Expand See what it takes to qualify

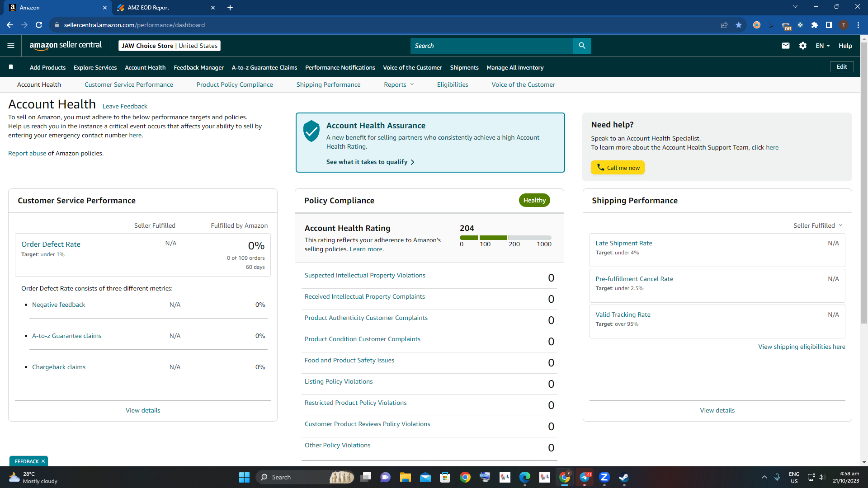click(x=370, y=162)
